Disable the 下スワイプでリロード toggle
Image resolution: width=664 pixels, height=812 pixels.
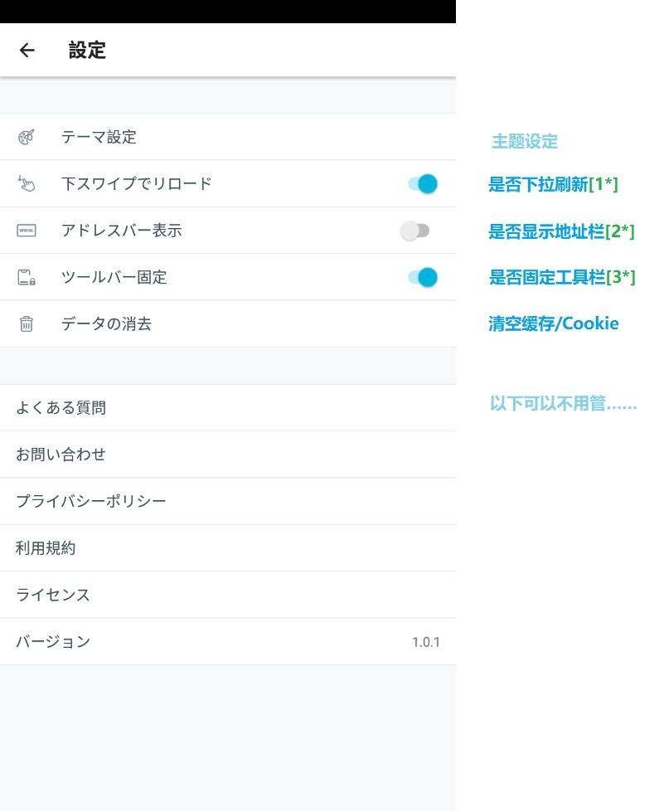tap(423, 184)
